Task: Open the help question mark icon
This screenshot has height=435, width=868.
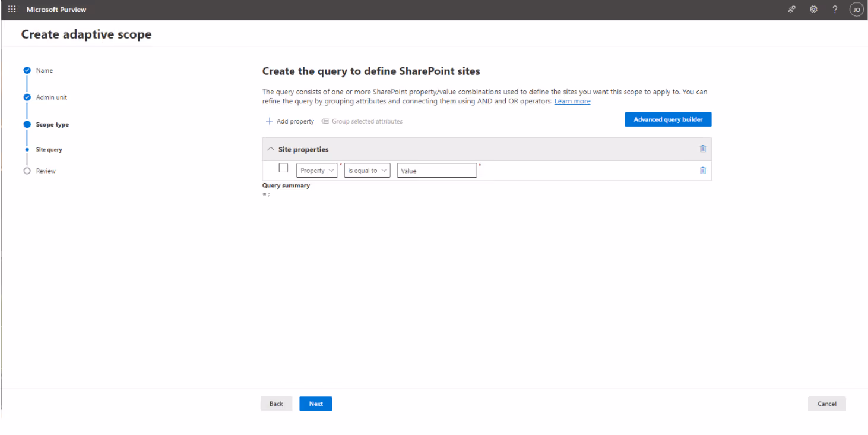Action: 835,10
